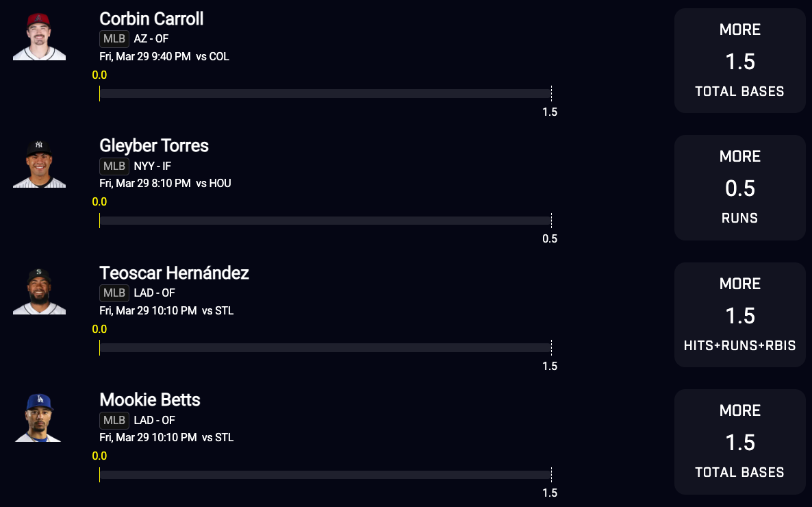The image size is (812, 507).
Task: Click Mookie Betts's player headshot
Action: click(39, 418)
